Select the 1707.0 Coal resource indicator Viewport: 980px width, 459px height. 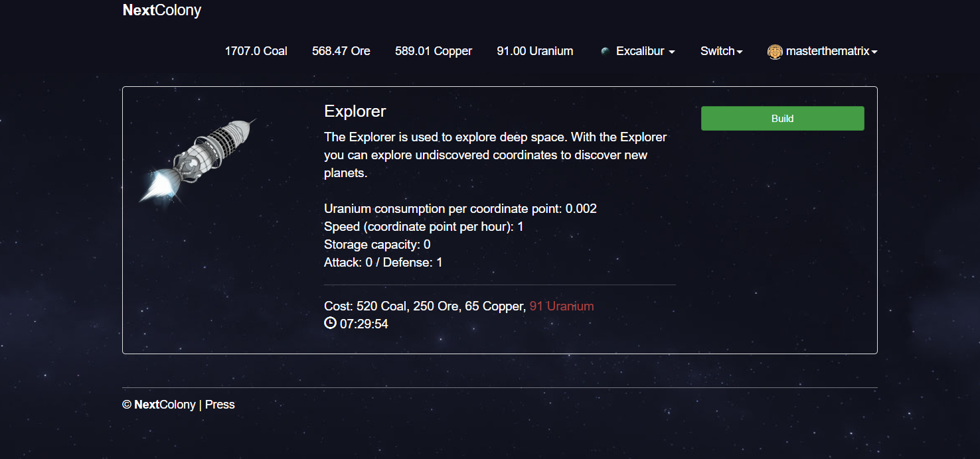[x=256, y=52]
